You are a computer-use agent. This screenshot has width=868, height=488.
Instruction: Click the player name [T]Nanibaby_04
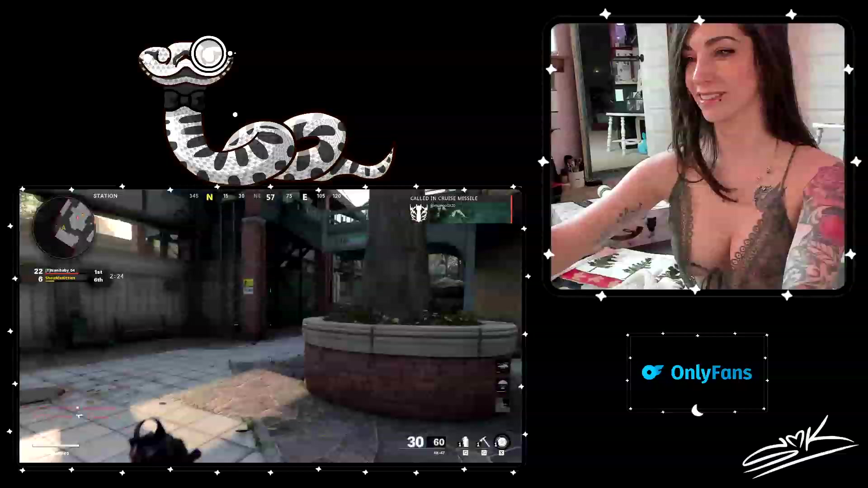60,270
